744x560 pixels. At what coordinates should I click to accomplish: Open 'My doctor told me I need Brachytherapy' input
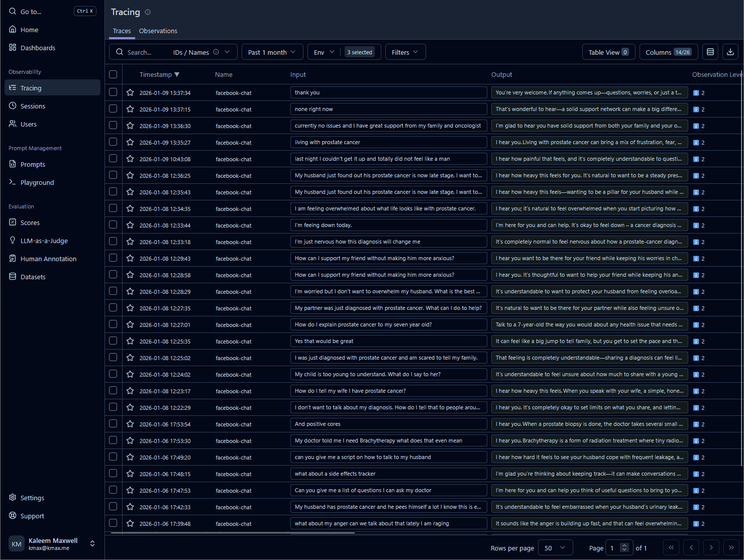tap(389, 440)
